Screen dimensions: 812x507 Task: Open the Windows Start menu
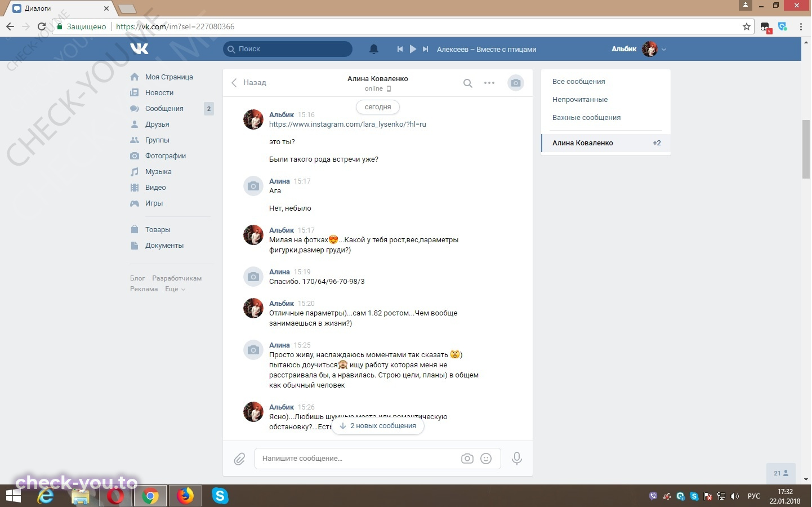click(13, 496)
